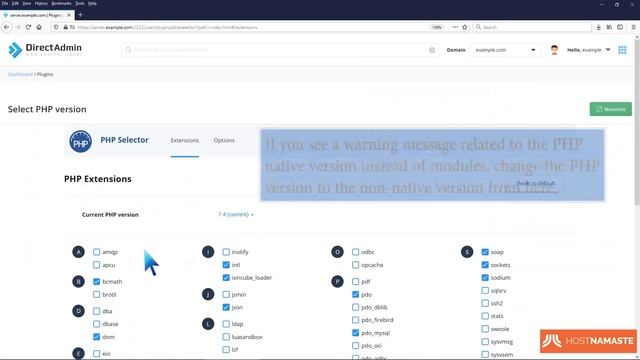The image size is (640, 360).
Task: Open the DirectAdmin apps grid icon
Action: coord(622,50)
